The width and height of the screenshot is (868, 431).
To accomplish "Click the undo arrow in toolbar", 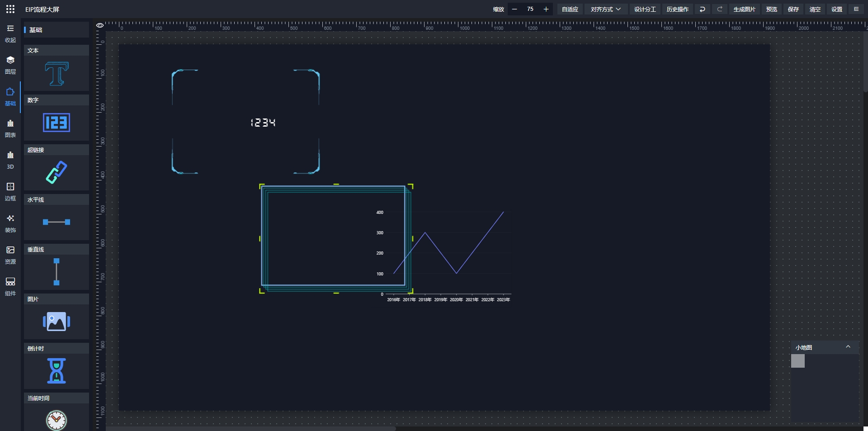I will click(702, 9).
